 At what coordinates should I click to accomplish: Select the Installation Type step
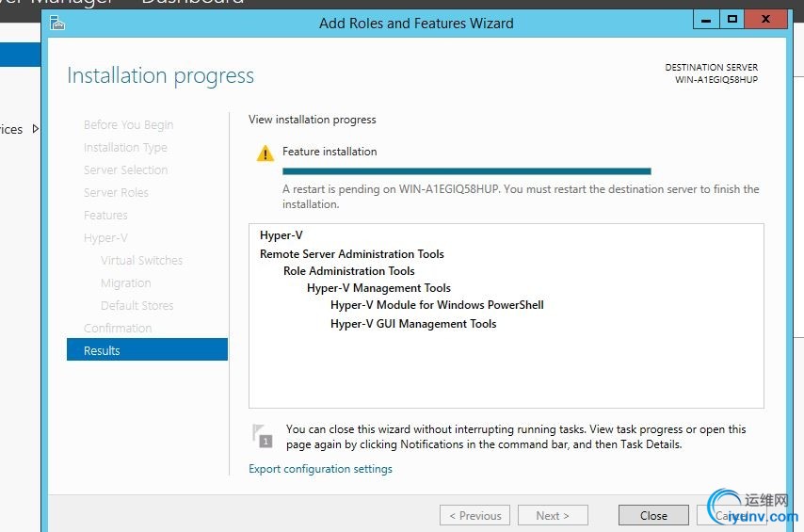[x=125, y=147]
